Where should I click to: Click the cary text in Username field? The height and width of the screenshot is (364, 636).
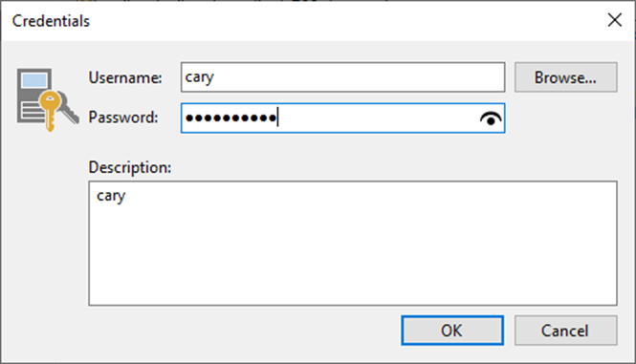point(199,77)
